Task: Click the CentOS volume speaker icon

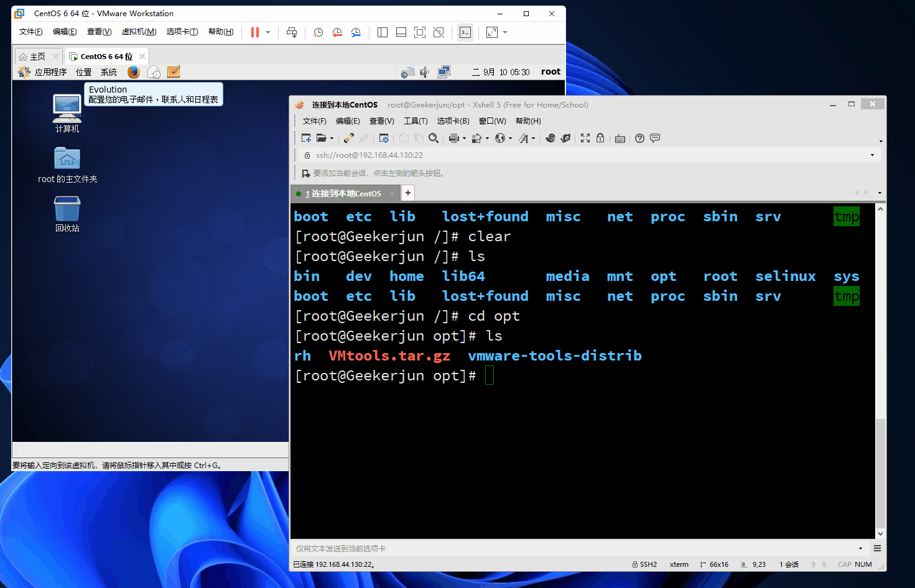Action: click(424, 72)
